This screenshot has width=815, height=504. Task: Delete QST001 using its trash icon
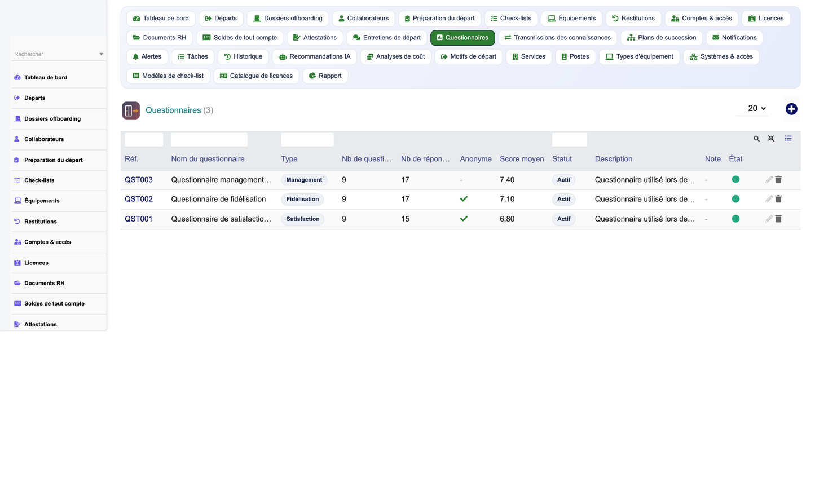[x=778, y=219]
